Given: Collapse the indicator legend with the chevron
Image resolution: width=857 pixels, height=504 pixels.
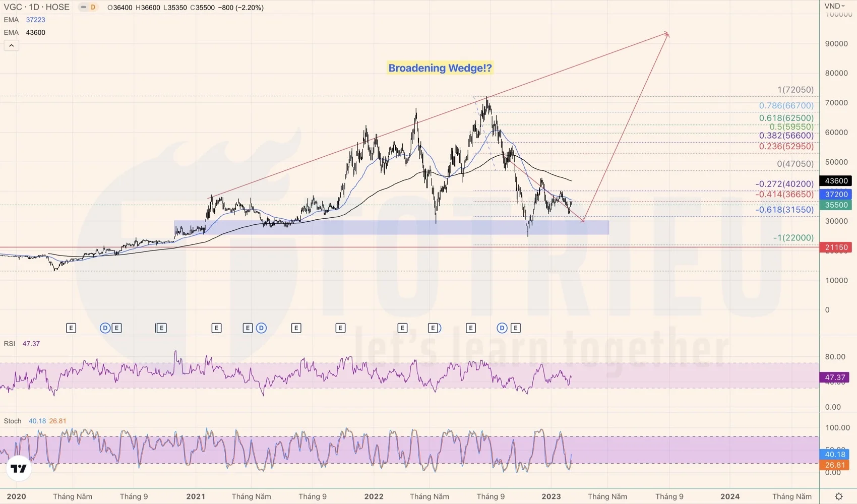Looking at the screenshot, I should point(12,46).
